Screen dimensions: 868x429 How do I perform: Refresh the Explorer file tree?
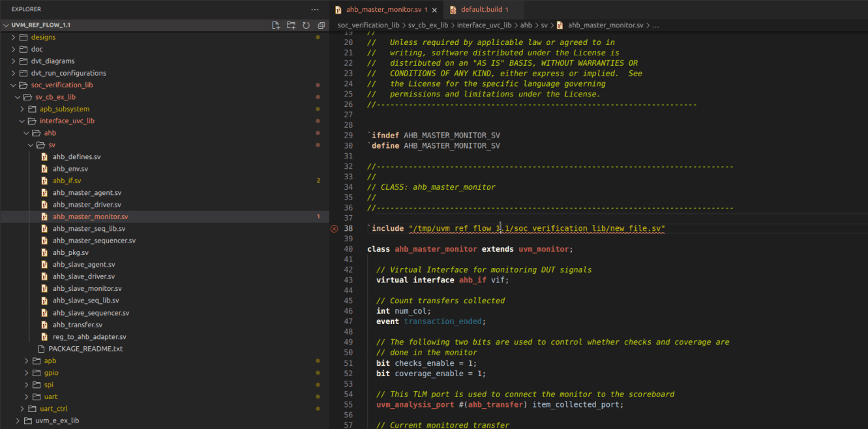[306, 24]
